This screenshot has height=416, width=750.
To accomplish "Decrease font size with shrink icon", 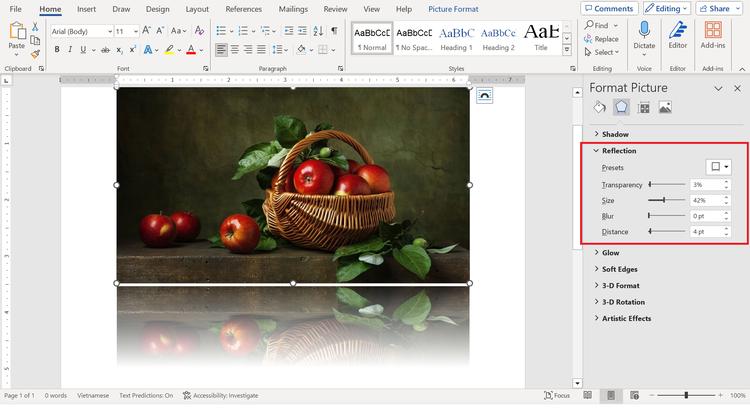I will click(x=160, y=31).
